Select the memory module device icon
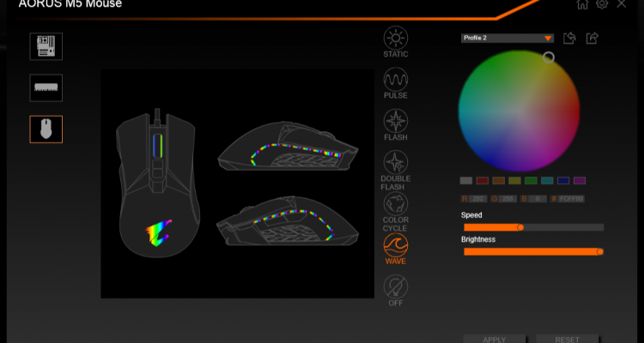Screen dimensions: 644x343 pyautogui.click(x=46, y=87)
